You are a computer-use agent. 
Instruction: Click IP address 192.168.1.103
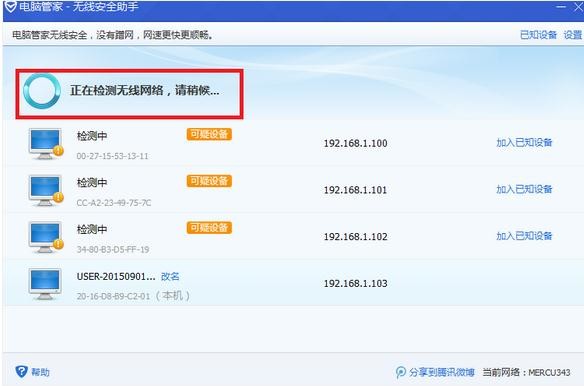click(x=355, y=284)
